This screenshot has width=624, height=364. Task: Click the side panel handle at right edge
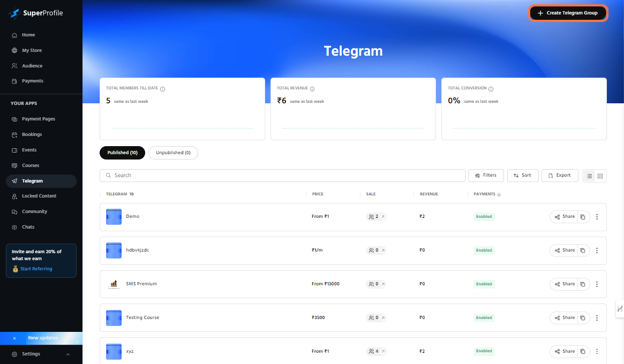point(620,309)
